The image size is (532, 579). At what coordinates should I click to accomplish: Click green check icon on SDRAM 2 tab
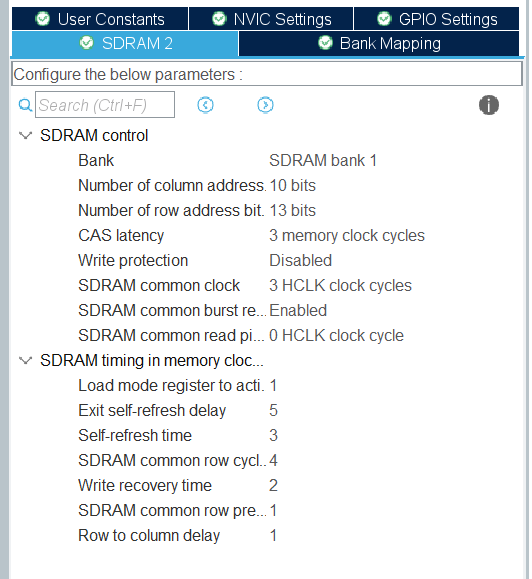click(86, 43)
